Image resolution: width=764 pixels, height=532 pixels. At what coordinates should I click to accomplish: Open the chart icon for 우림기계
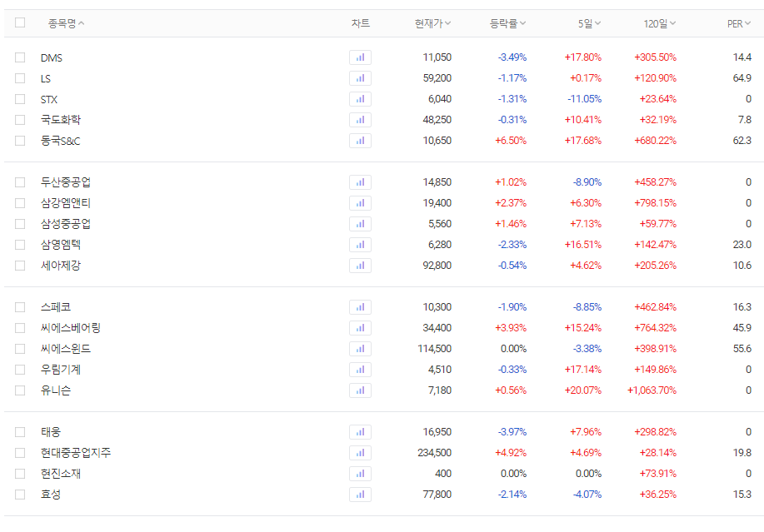[x=360, y=370]
